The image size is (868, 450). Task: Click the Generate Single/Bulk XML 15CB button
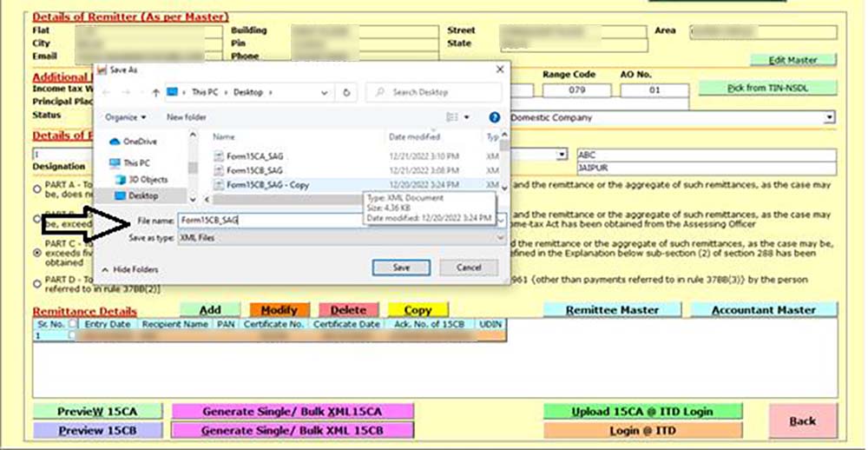(x=293, y=430)
